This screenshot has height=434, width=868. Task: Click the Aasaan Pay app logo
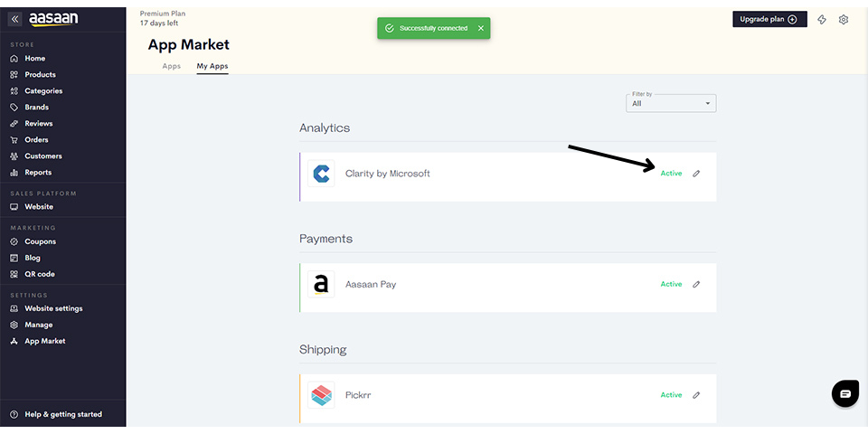(321, 284)
